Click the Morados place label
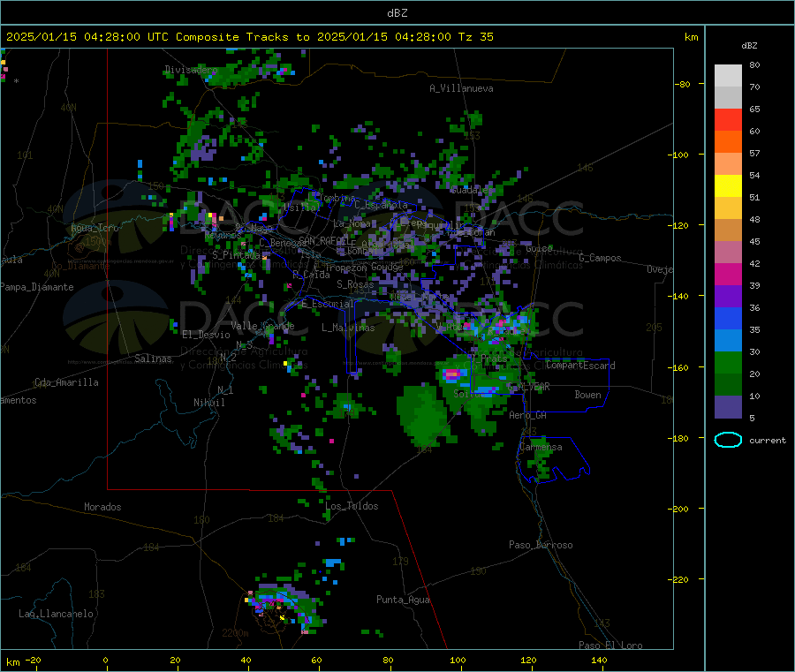Viewport: 795px width, 672px height. tap(102, 507)
